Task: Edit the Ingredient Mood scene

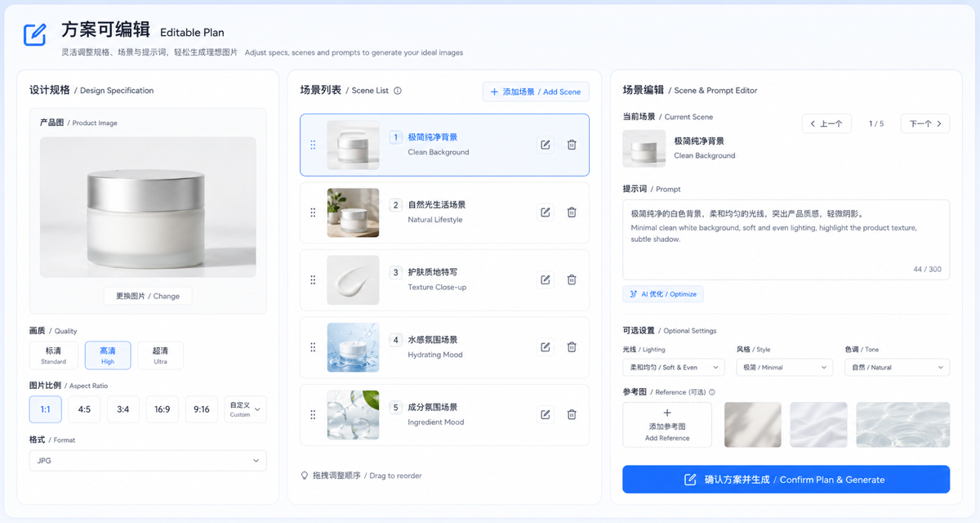Action: click(545, 414)
